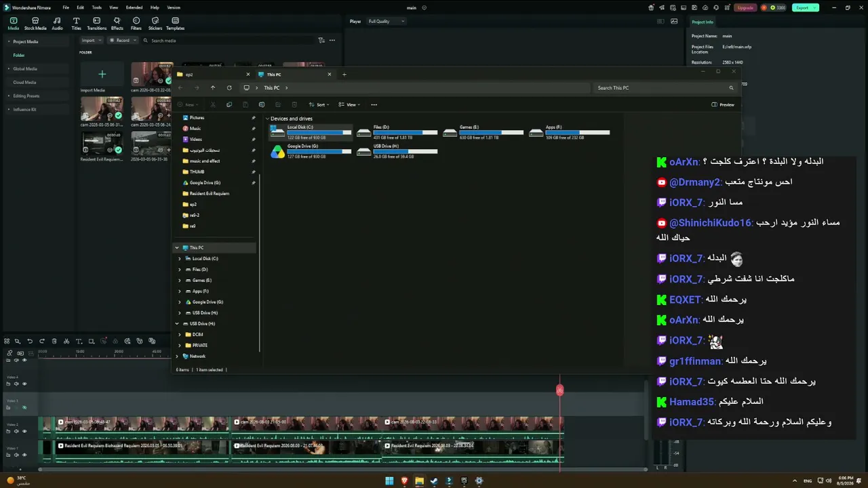Viewport: 868px width, 488px height.
Task: Switch to the ep2 Explorer tab
Action: pos(213,75)
